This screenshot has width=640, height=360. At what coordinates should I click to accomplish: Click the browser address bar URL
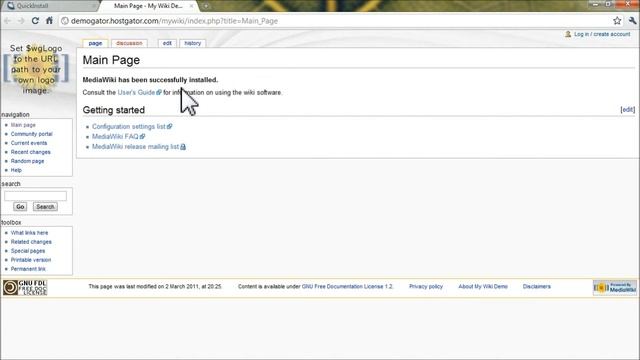(x=174, y=21)
